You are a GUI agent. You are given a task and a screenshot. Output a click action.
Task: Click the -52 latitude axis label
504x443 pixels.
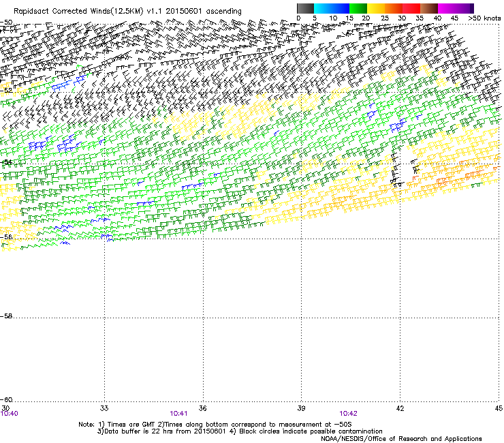click(6, 91)
